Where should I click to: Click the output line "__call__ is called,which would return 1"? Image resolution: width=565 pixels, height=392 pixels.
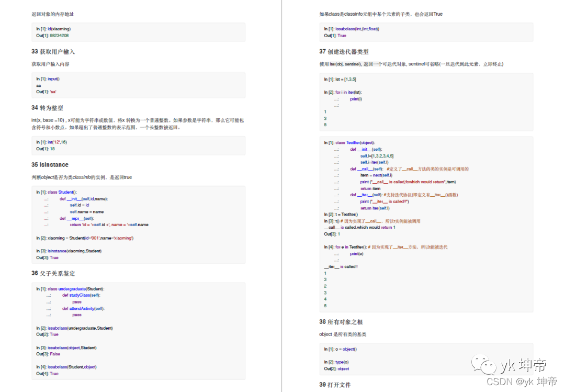pyautogui.click(x=359, y=228)
